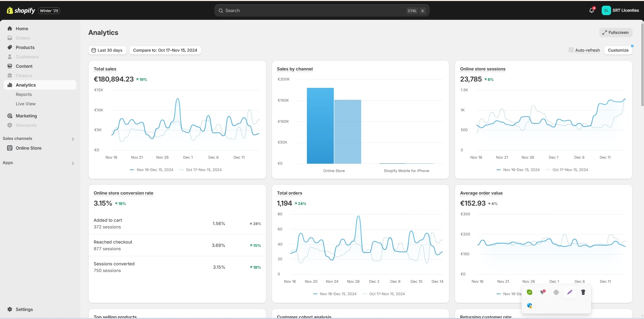Expand the Sales channels section
644x319 pixels.
coord(73,139)
